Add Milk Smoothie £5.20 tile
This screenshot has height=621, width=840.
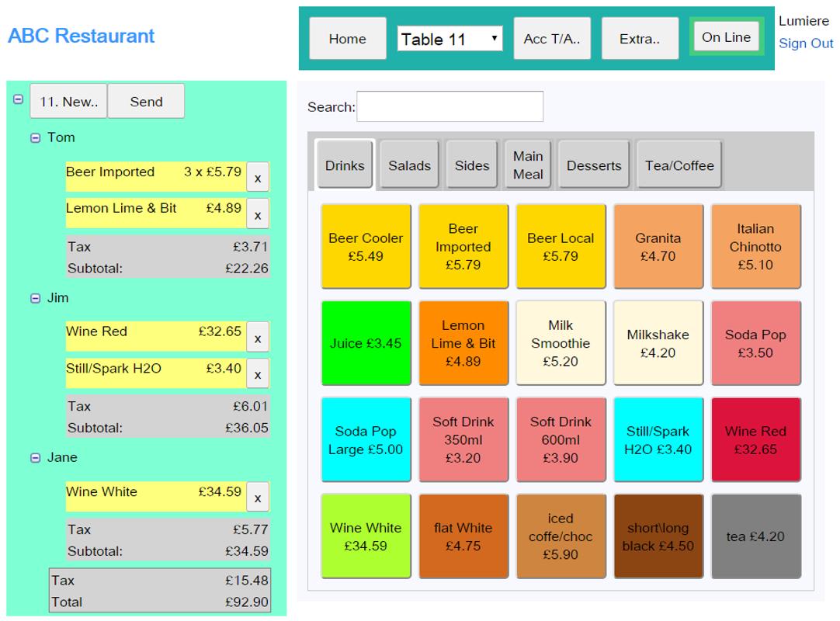(x=561, y=343)
